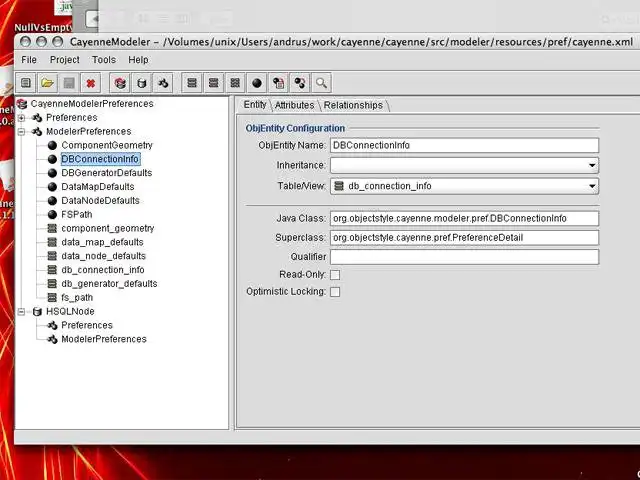This screenshot has width=640, height=480.
Task: Click the cylinder icon beside HSQLNode
Action: pos(37,312)
